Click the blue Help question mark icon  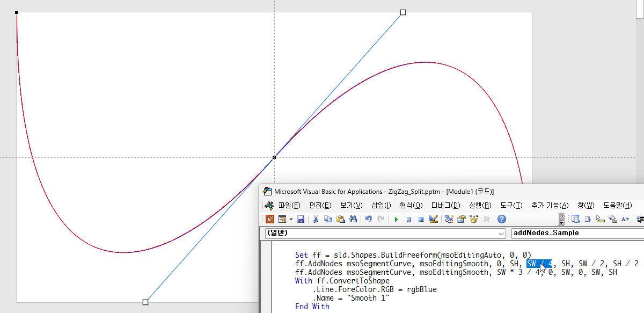(502, 219)
